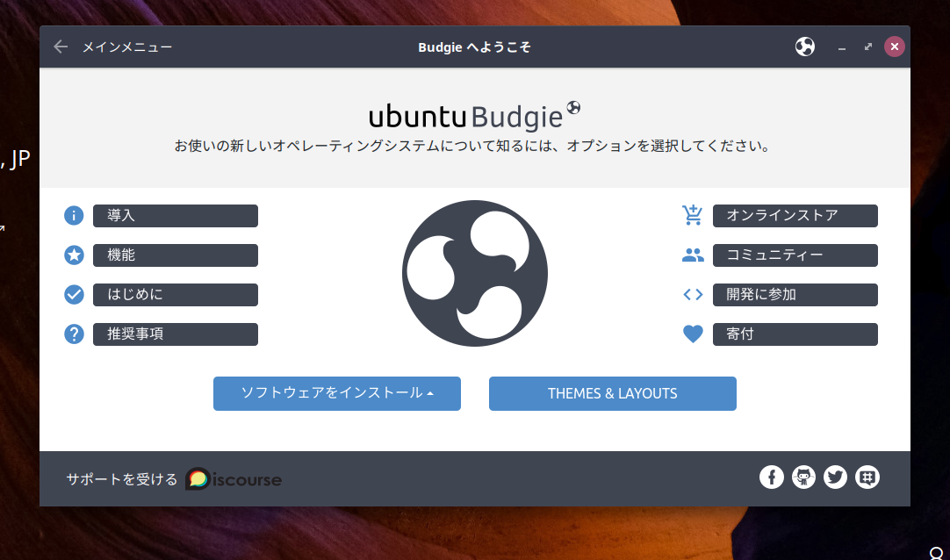The image size is (950, 560).
Task: Click the サポートを受ける text in the footer
Action: (x=122, y=479)
